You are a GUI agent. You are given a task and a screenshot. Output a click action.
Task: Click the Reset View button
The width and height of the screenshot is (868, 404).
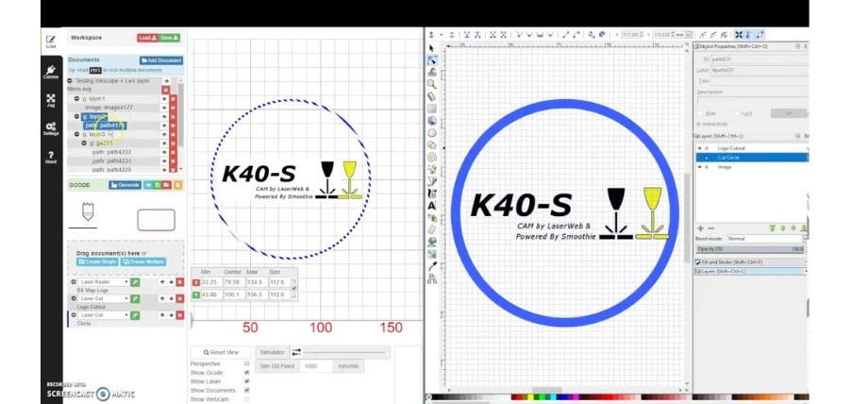221,352
